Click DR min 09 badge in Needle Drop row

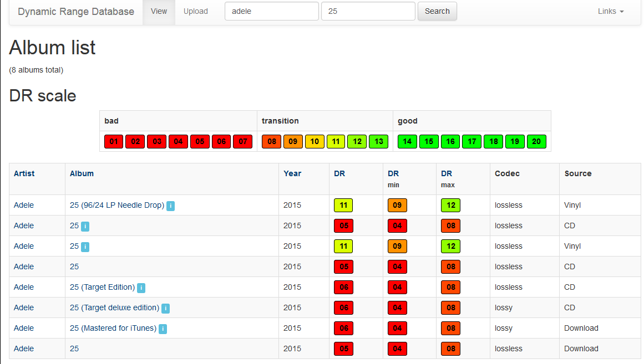(397, 205)
